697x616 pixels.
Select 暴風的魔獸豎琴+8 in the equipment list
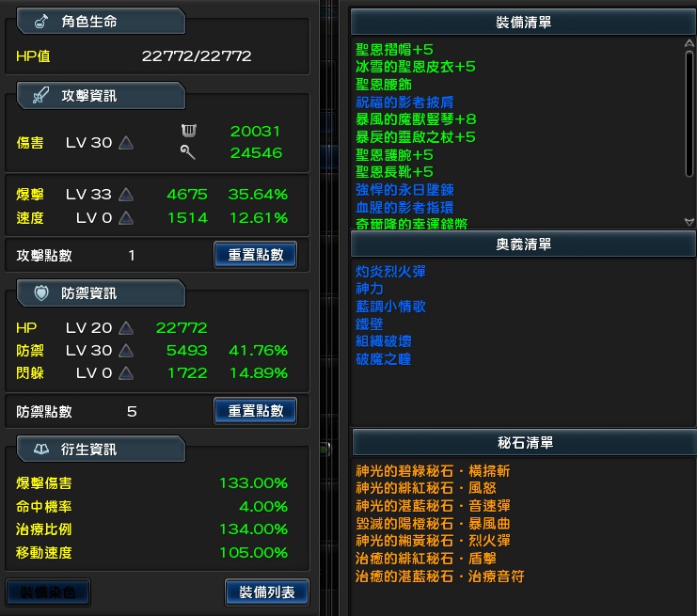pos(416,118)
